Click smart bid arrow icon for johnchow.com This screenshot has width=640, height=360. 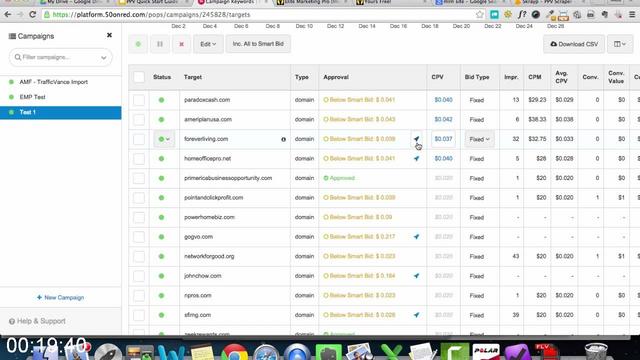pyautogui.click(x=416, y=276)
